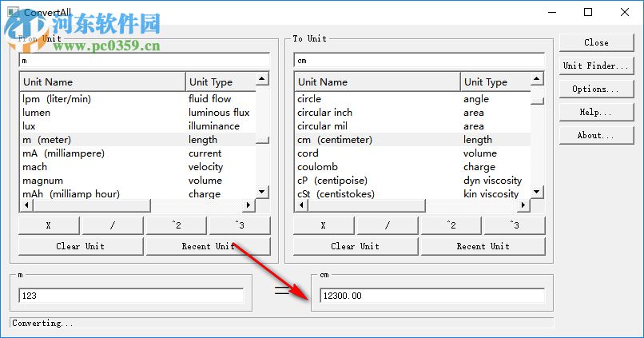
Task: Click Clear Unit under From Unit
Action: point(81,246)
